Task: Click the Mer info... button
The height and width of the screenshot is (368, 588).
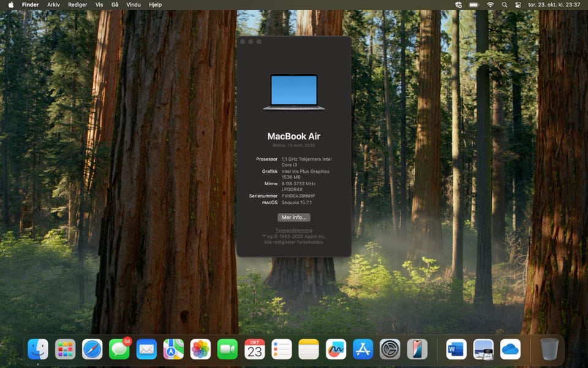Action: (x=293, y=217)
